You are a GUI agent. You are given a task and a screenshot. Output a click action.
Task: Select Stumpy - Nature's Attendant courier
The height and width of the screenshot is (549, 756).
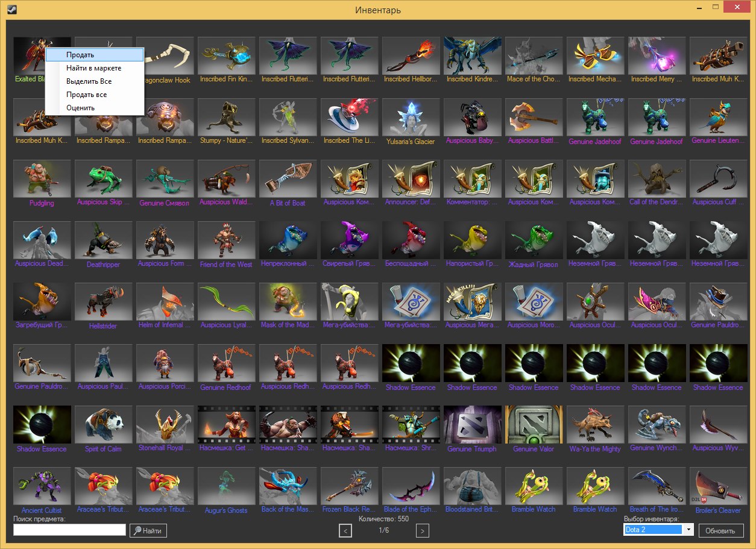tap(227, 118)
